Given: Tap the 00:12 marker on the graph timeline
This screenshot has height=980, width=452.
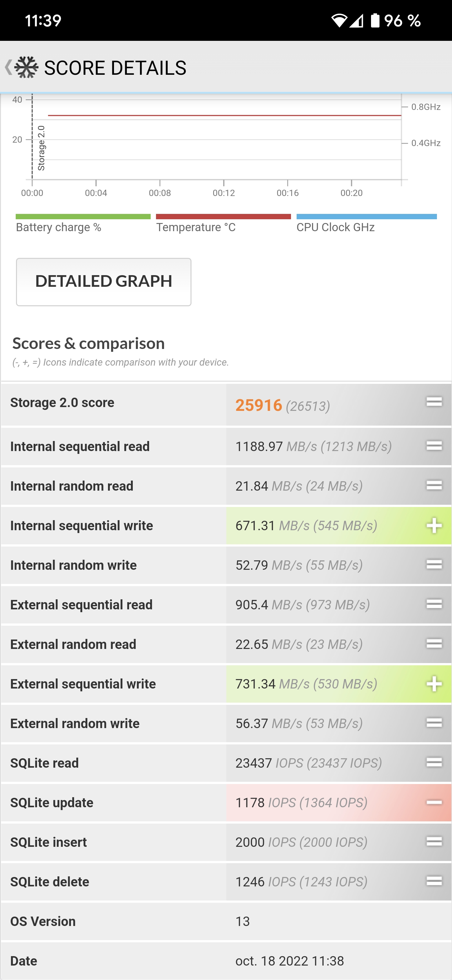Looking at the screenshot, I should click(x=223, y=193).
